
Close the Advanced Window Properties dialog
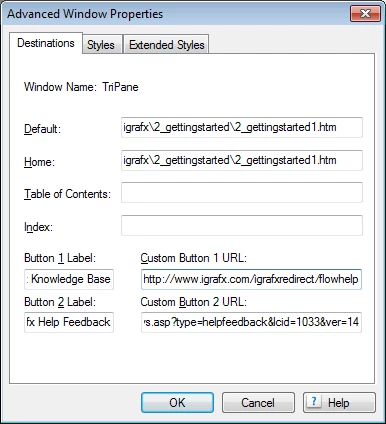coord(365,14)
